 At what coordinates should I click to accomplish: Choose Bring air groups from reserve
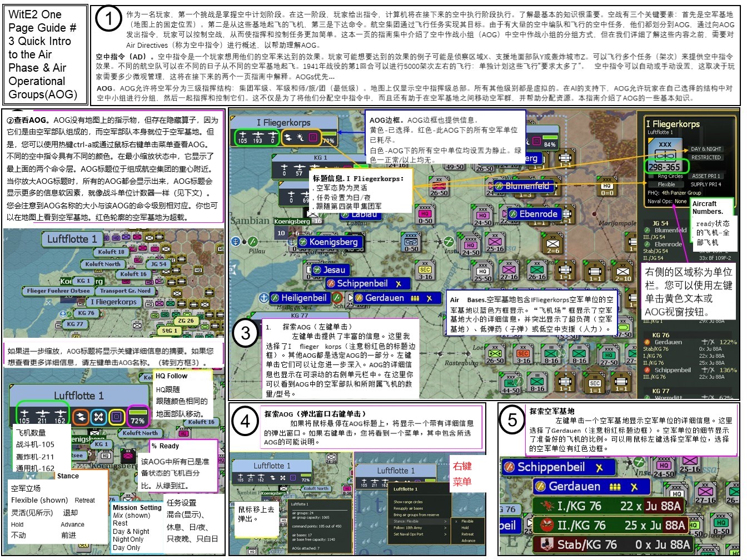click(416, 515)
